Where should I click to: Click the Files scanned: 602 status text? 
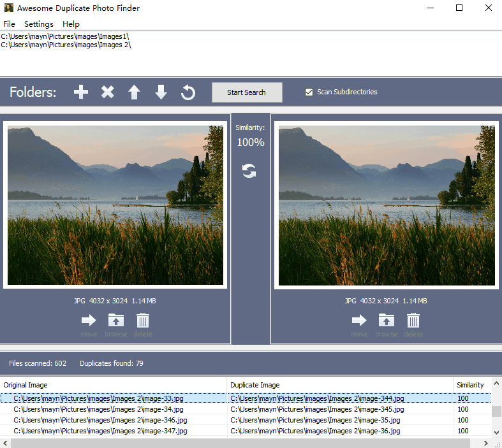(38, 363)
